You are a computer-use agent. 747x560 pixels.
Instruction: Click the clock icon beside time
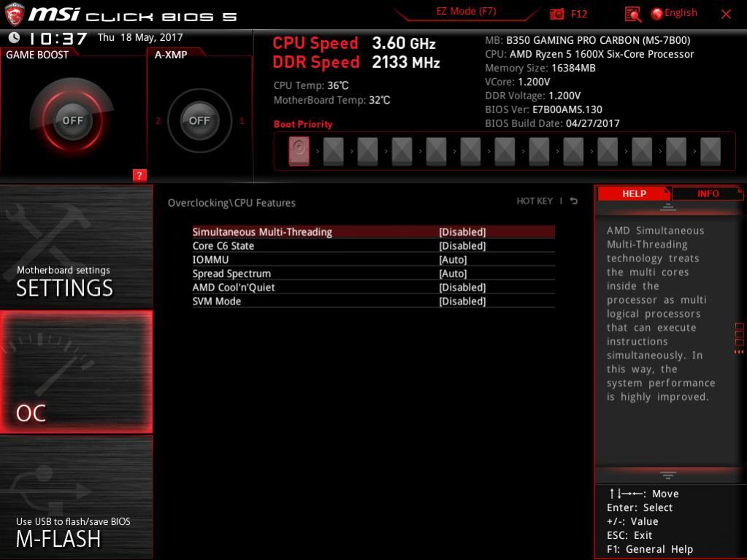pyautogui.click(x=14, y=37)
